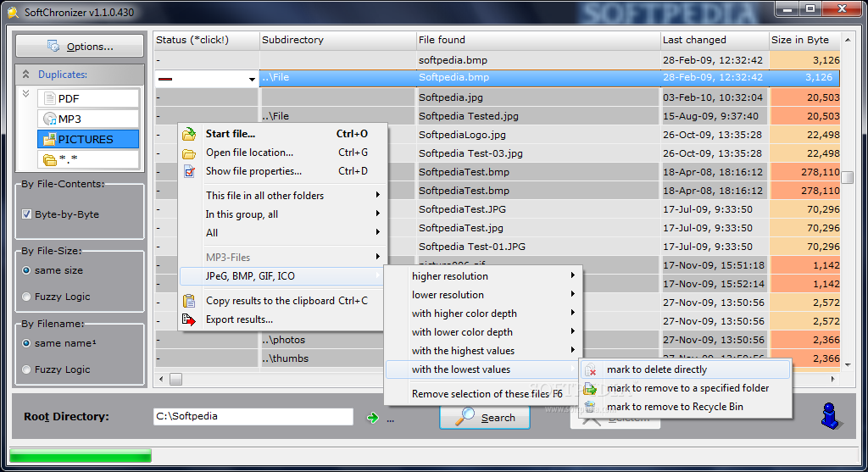Click the all files folder icon
Image resolution: width=868 pixels, height=472 pixels.
click(50, 160)
